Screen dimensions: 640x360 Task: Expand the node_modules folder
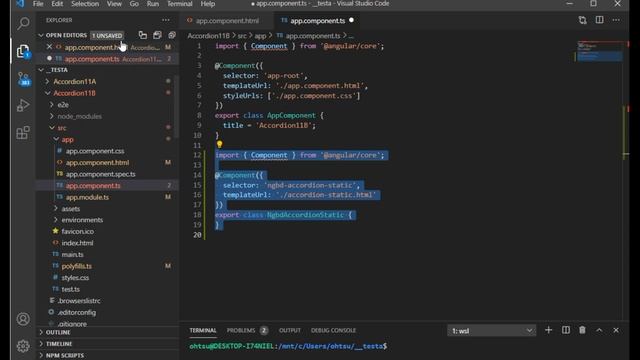[79, 116]
